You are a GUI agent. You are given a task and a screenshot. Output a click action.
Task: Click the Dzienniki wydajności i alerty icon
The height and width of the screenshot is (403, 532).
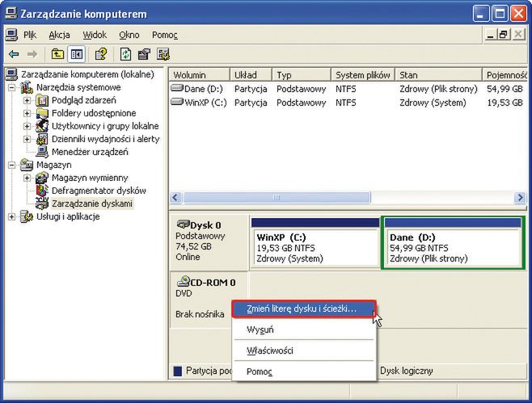[42, 139]
